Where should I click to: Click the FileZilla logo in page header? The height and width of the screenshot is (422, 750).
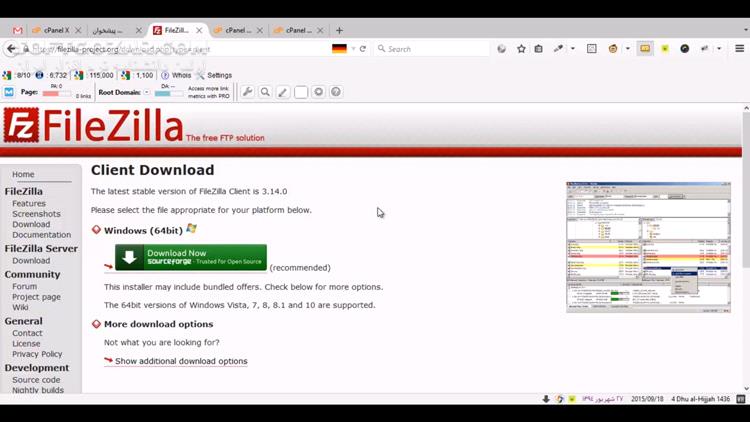point(93,125)
